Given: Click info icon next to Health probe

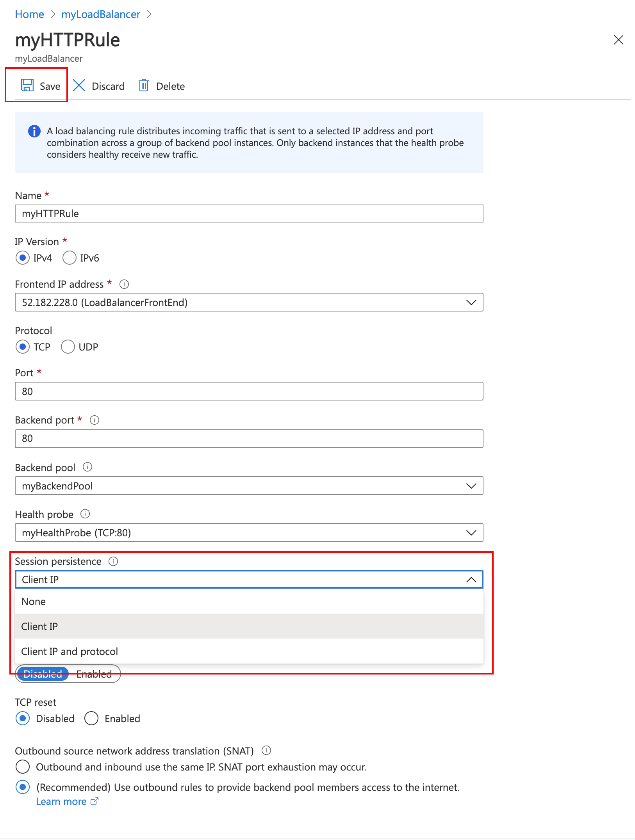Looking at the screenshot, I should (x=85, y=514).
